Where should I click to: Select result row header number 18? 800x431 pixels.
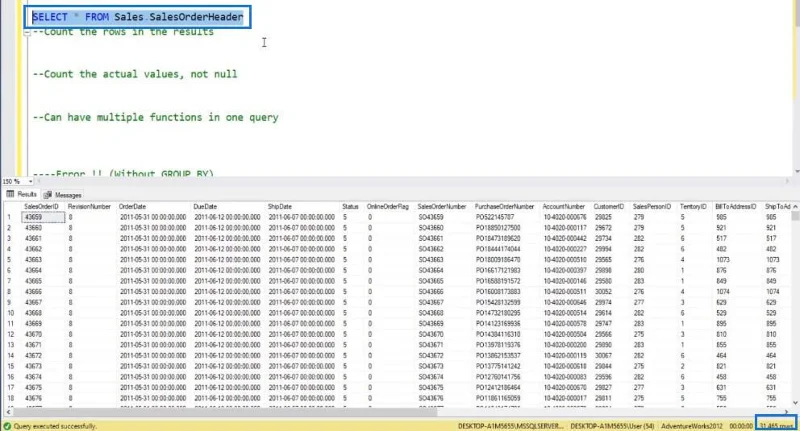[12, 398]
